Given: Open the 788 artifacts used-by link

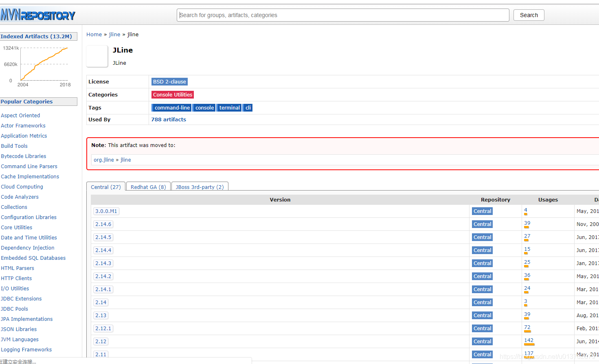Looking at the screenshot, I should (x=169, y=120).
